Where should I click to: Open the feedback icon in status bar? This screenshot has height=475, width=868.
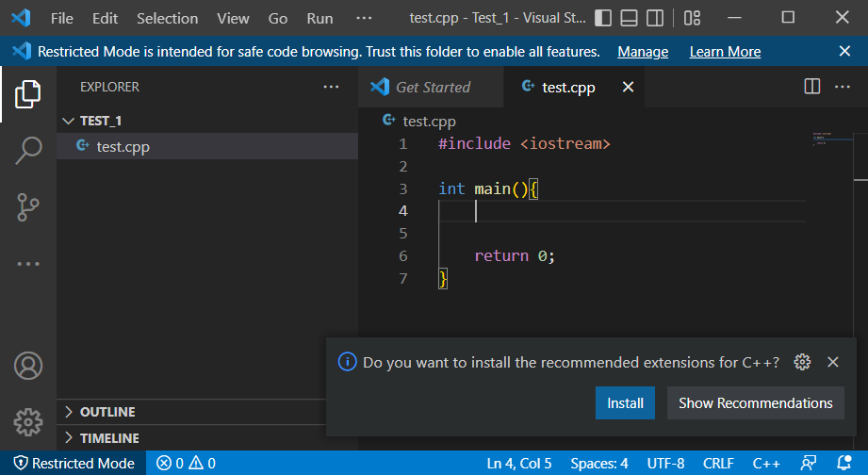[809, 463]
